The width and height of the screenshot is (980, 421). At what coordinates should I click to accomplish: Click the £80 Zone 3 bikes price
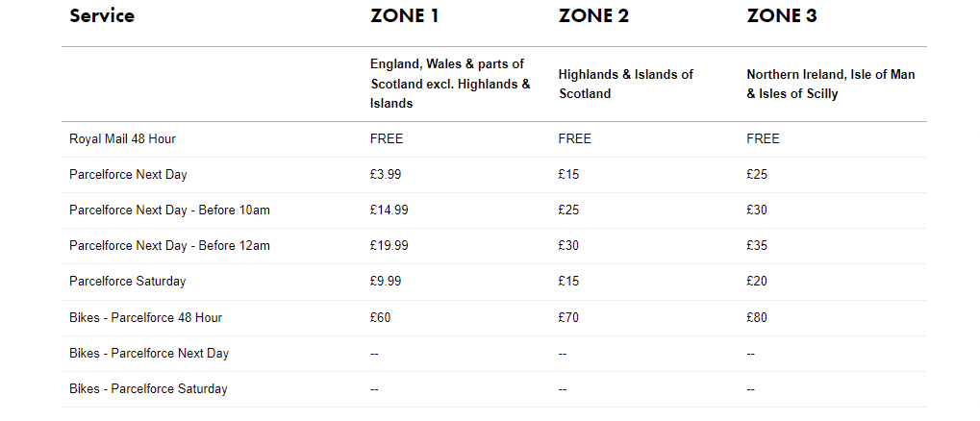coord(757,317)
